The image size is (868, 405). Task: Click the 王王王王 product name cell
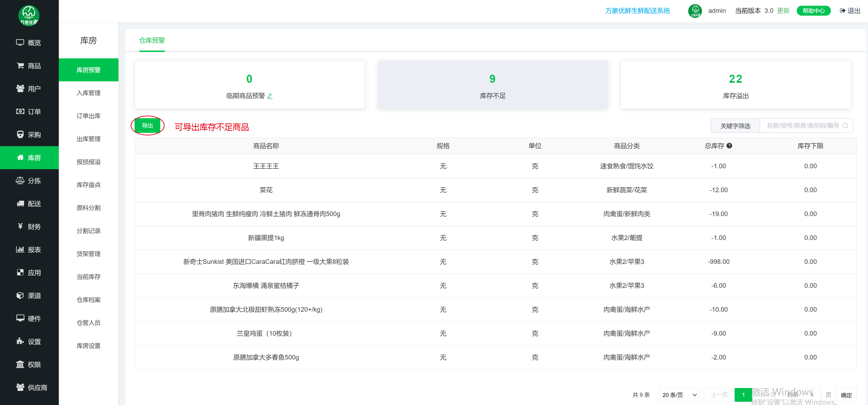(266, 166)
